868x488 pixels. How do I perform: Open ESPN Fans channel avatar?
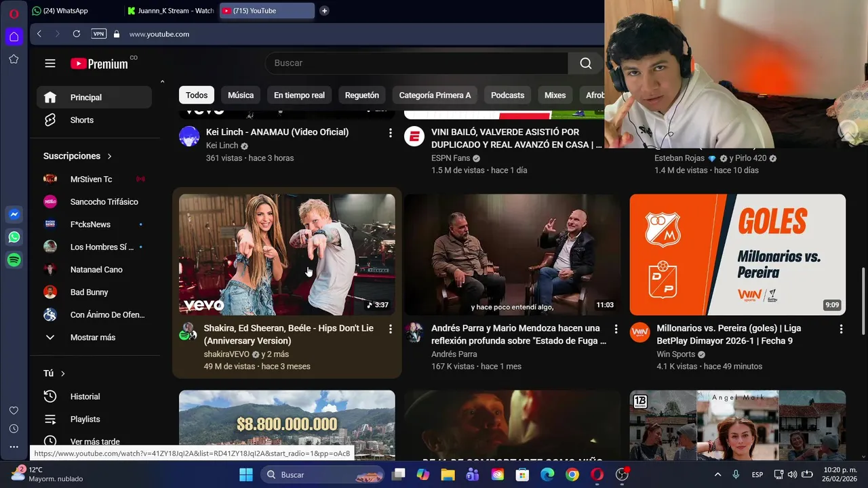(x=414, y=136)
